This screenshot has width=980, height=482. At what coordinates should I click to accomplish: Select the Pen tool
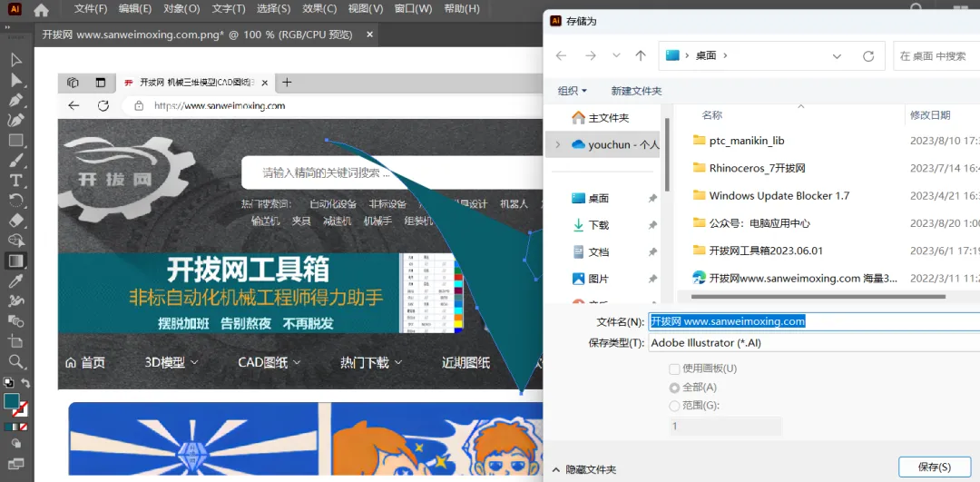[16, 100]
